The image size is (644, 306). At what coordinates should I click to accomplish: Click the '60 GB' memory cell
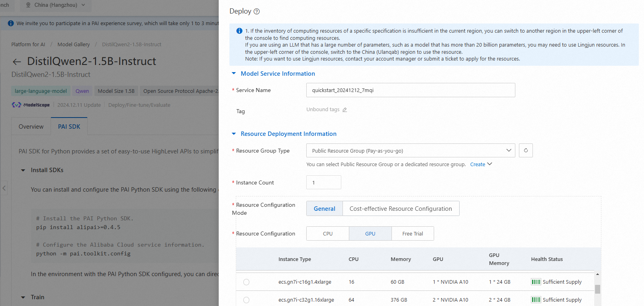coord(397,282)
